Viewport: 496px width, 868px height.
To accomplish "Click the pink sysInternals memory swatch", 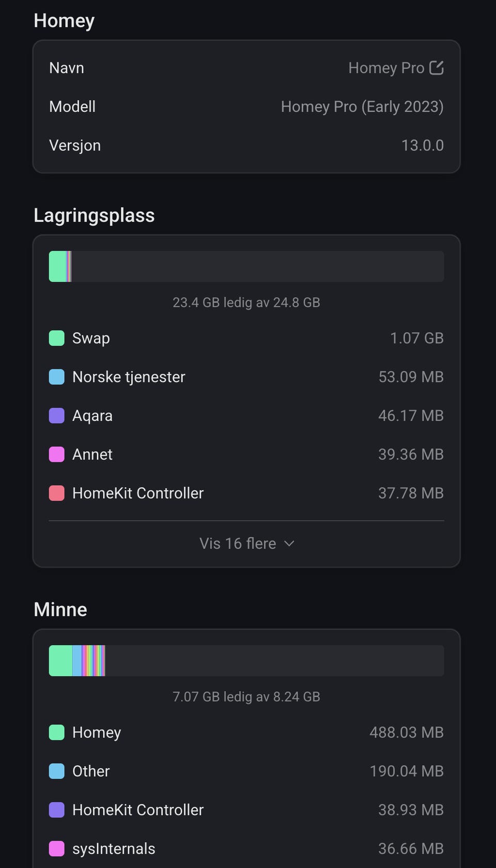I will [x=57, y=849].
